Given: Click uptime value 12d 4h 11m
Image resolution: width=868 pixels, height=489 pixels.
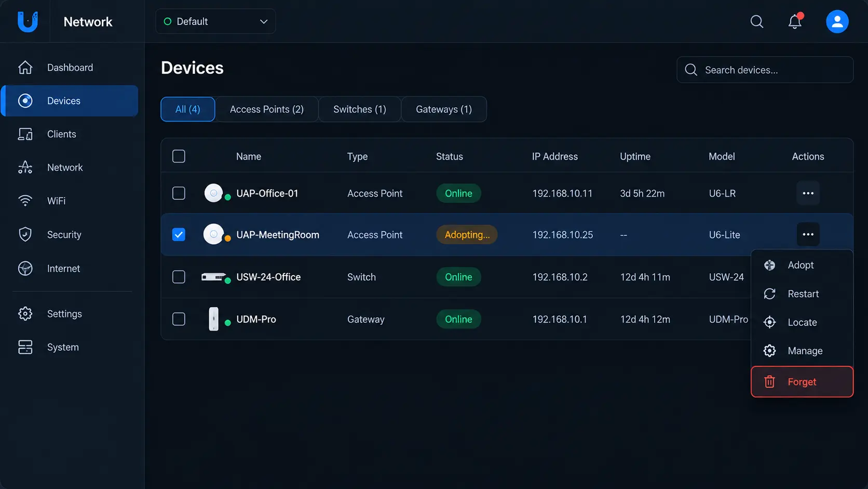Looking at the screenshot, I should click(x=645, y=277).
